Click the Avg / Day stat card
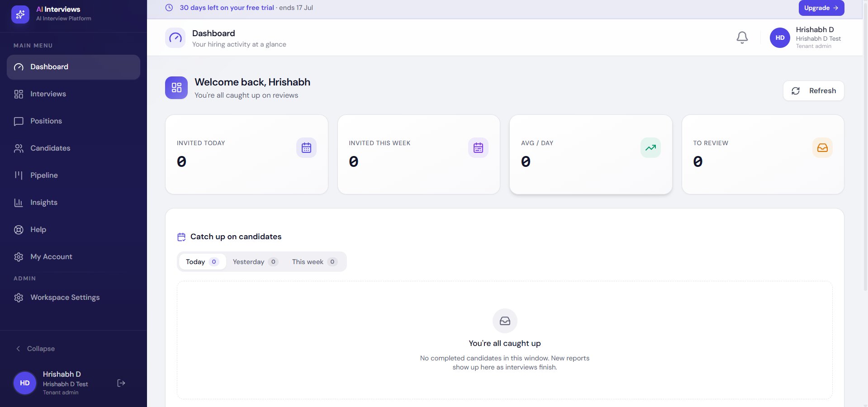The width and height of the screenshot is (868, 407). [591, 155]
